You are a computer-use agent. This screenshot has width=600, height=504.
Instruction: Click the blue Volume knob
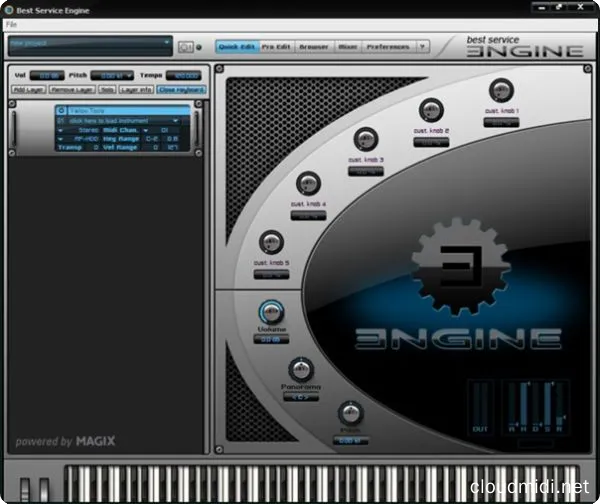click(x=270, y=311)
